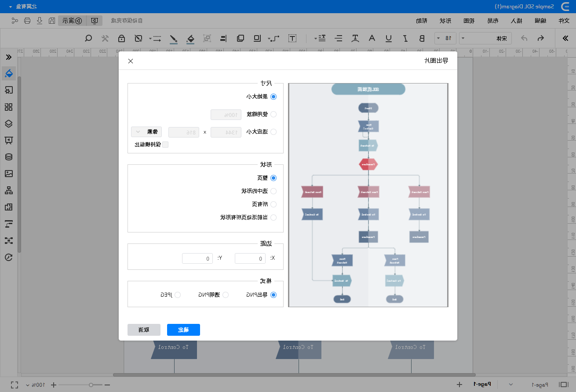
Task: Open the 文件 menu
Action: pyautogui.click(x=564, y=21)
